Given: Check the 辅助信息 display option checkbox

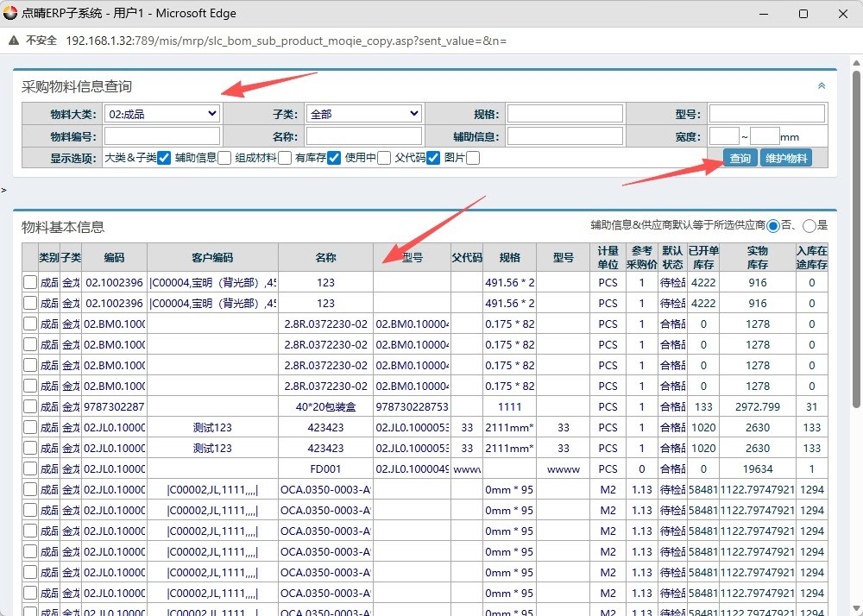Looking at the screenshot, I should (x=224, y=159).
